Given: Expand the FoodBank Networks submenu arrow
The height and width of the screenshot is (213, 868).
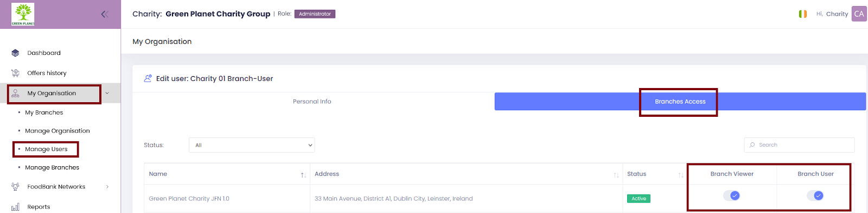Looking at the screenshot, I should pos(107,187).
